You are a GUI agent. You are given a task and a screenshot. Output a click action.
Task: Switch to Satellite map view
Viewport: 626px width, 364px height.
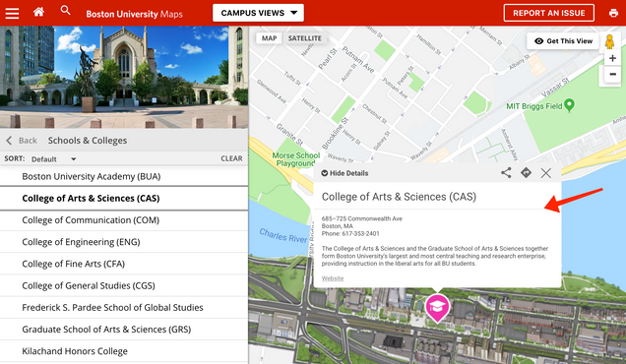pos(304,38)
